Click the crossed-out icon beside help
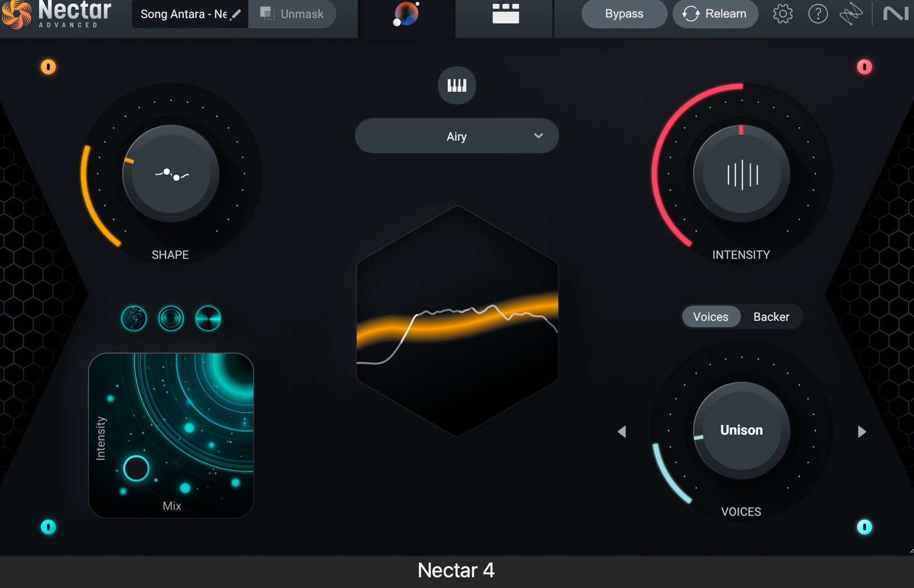 (x=851, y=14)
